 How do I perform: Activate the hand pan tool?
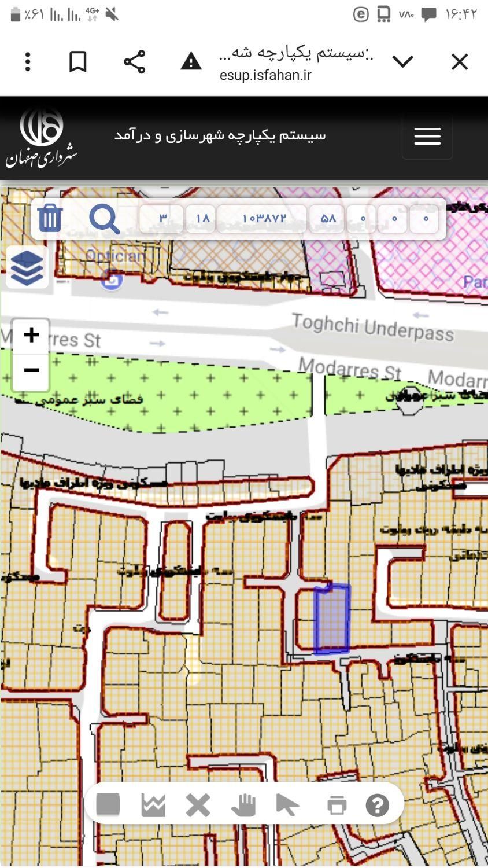243,804
